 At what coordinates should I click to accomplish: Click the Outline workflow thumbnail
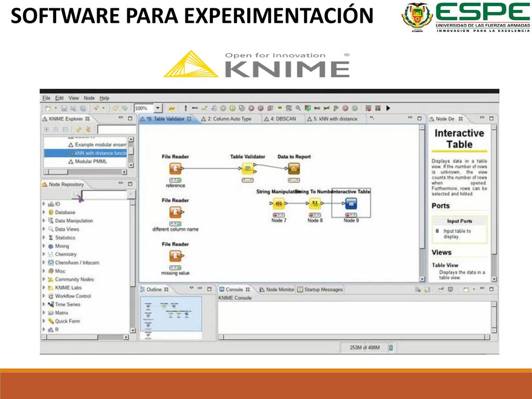coord(171,317)
